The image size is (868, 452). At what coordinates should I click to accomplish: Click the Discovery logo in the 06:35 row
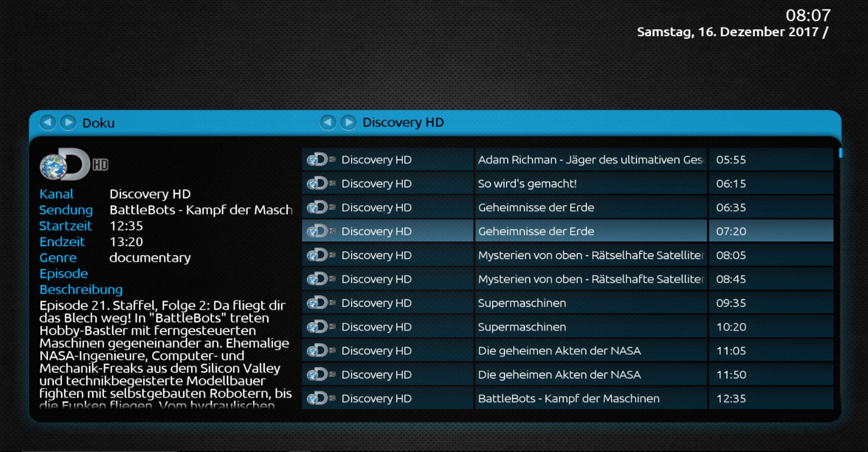[321, 207]
